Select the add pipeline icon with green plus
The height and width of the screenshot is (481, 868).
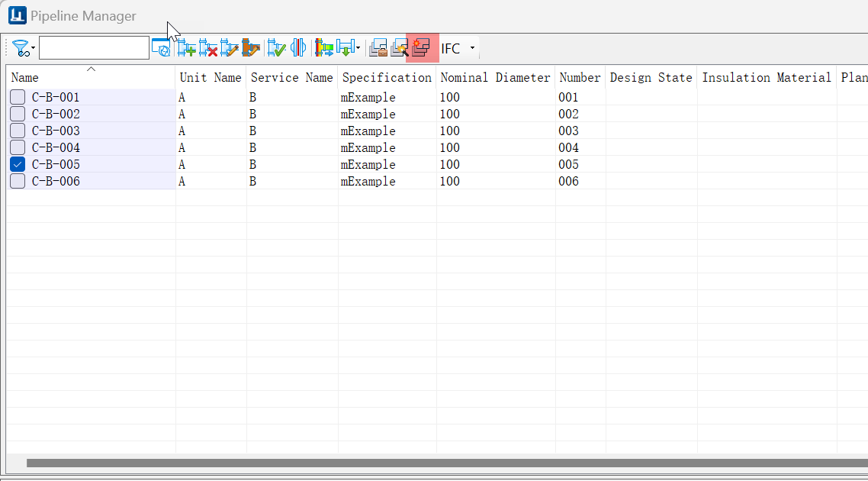coord(185,47)
